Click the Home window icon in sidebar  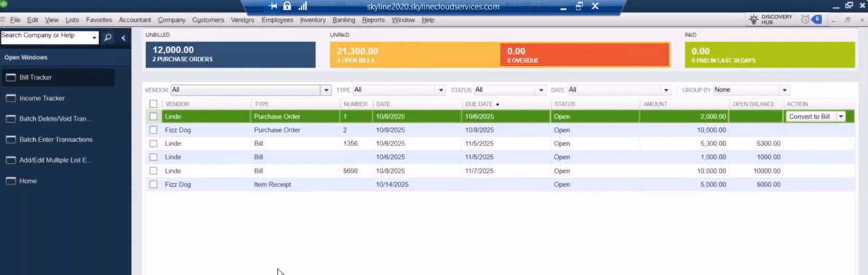click(x=11, y=181)
